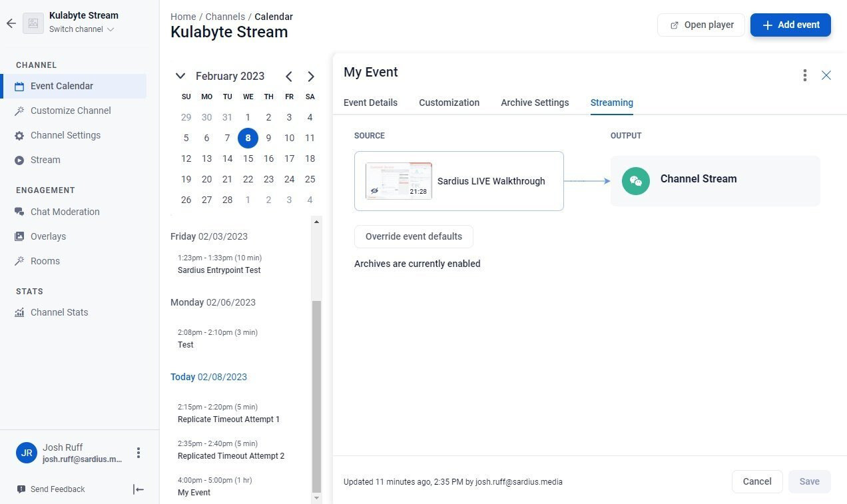Viewport: 847px width, 504px height.
Task: Select February 15 in the calendar
Action: (x=248, y=158)
